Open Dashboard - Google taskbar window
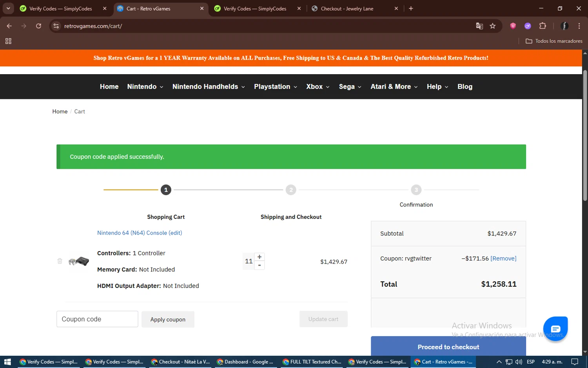The height and width of the screenshot is (368, 588). (245, 362)
